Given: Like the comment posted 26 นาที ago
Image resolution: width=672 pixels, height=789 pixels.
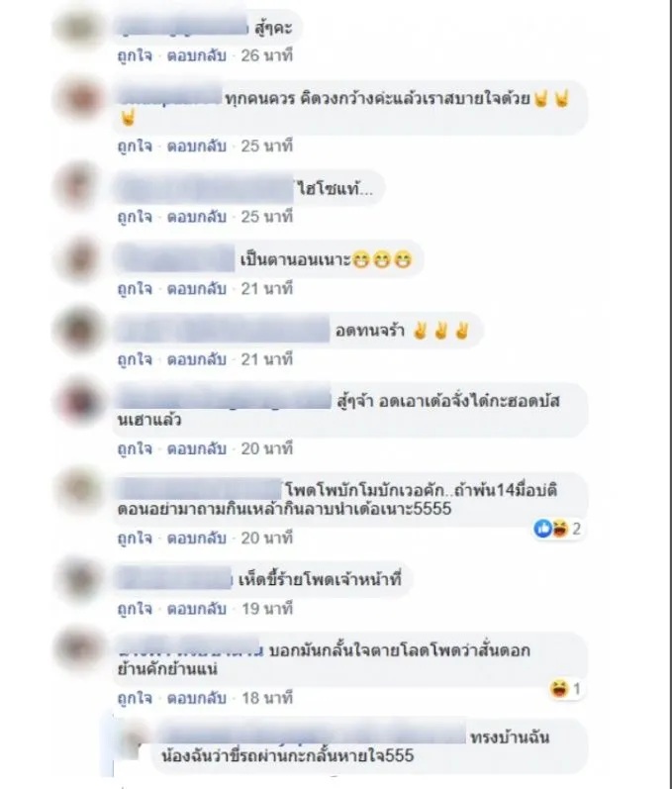Looking at the screenshot, I should pyautogui.click(x=135, y=55).
